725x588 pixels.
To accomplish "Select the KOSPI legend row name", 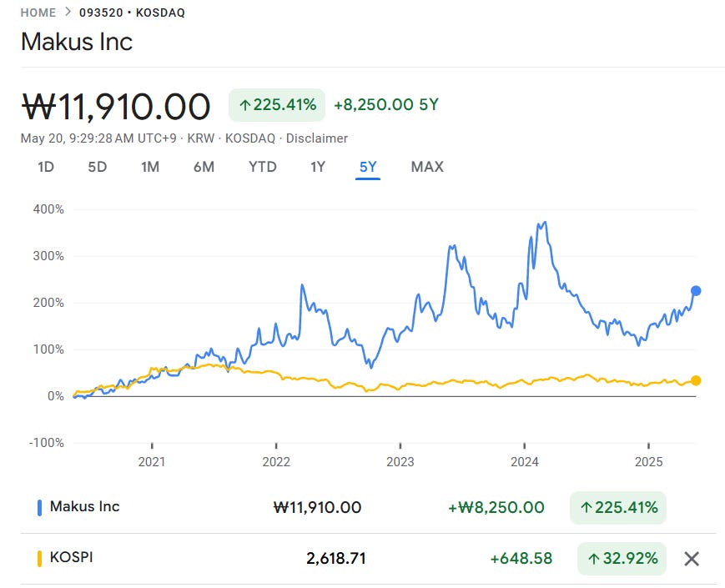I will (71, 557).
